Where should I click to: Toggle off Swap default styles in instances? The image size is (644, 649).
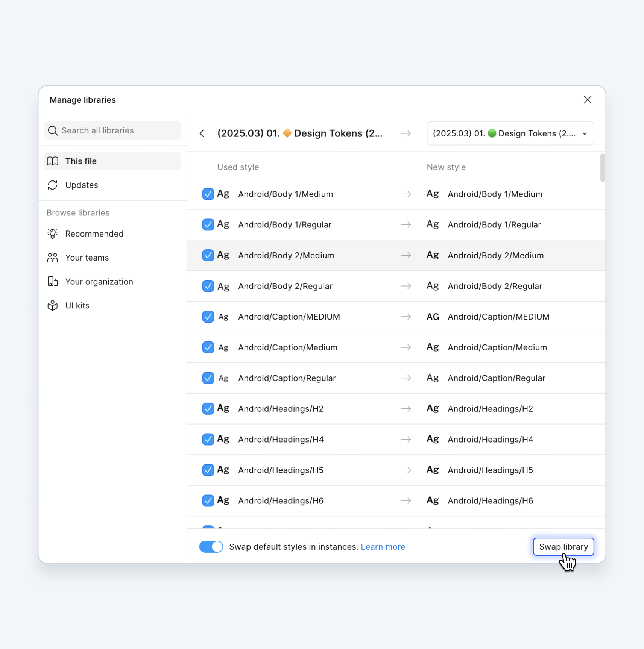(x=211, y=547)
